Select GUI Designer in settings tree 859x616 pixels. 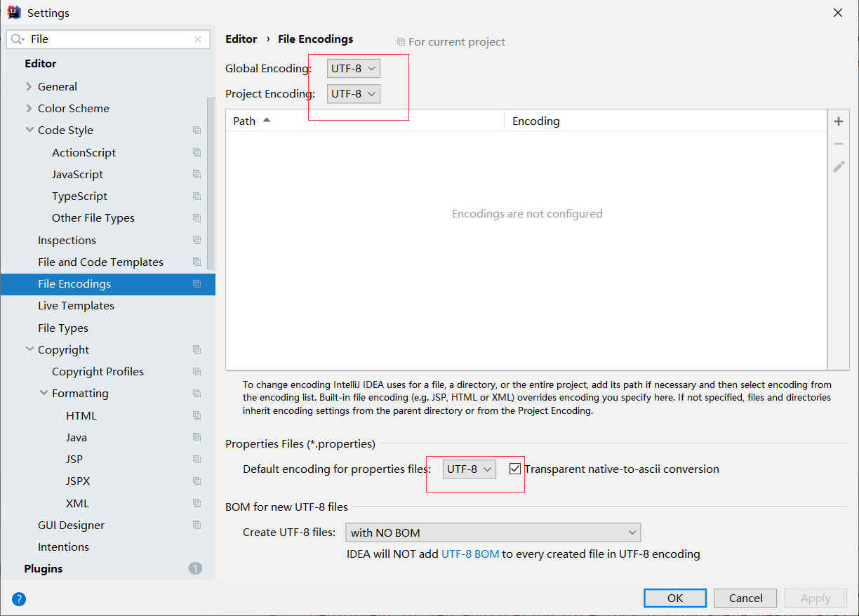[x=71, y=525]
